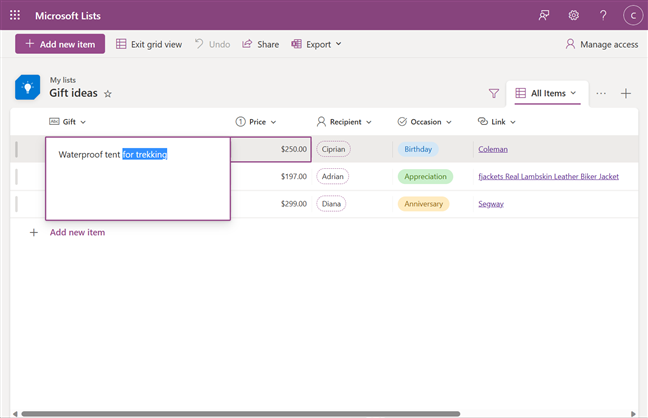Click the Diana recipient chip

[331, 204]
